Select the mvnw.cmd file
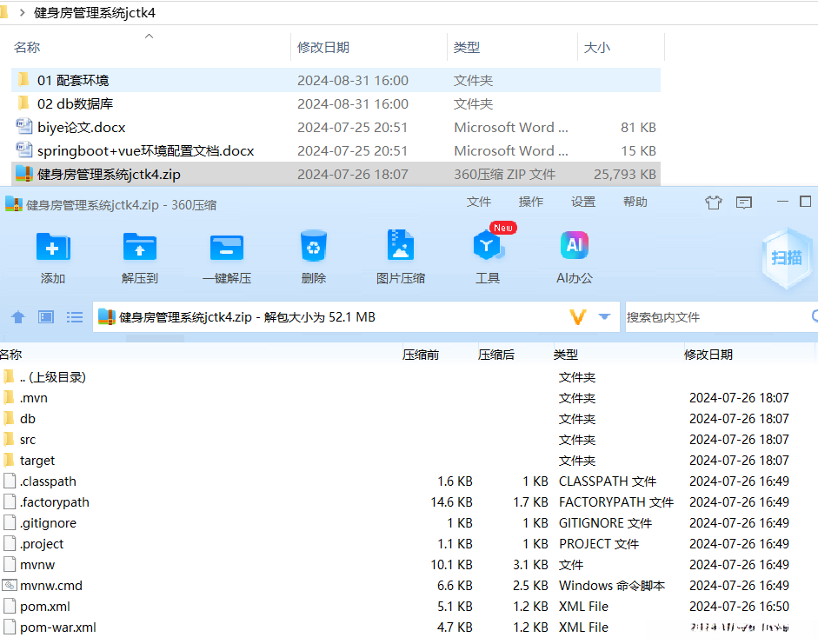The image size is (818, 644). [407, 586]
